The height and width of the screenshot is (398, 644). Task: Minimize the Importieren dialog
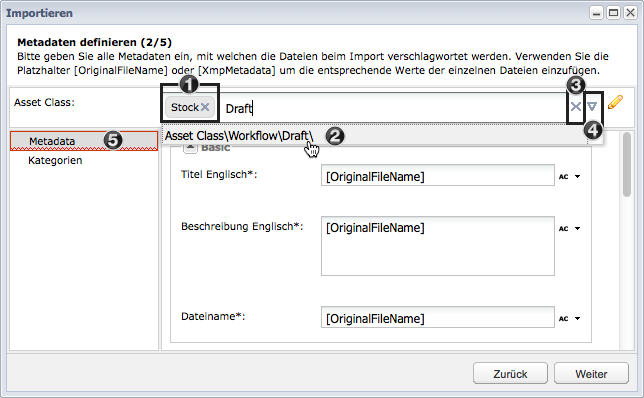click(596, 13)
